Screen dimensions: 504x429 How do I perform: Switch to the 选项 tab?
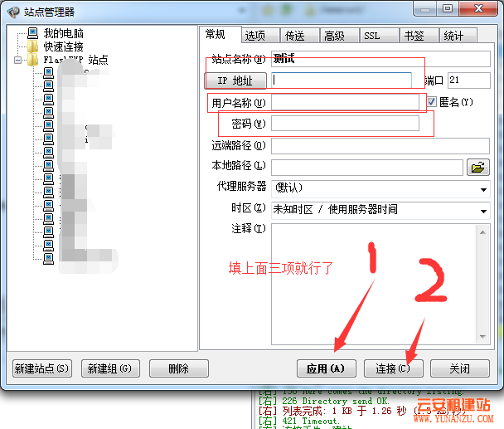click(x=260, y=36)
